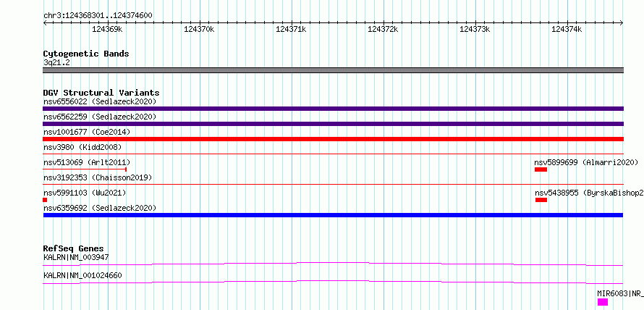
Task: Select the nsv6556022 purple variant bar
Action: tap(333, 109)
